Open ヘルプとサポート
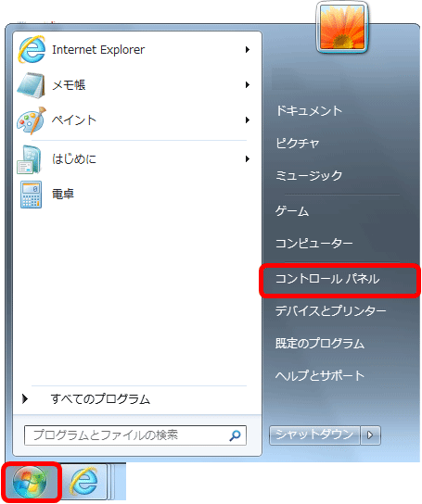 pyautogui.click(x=320, y=375)
